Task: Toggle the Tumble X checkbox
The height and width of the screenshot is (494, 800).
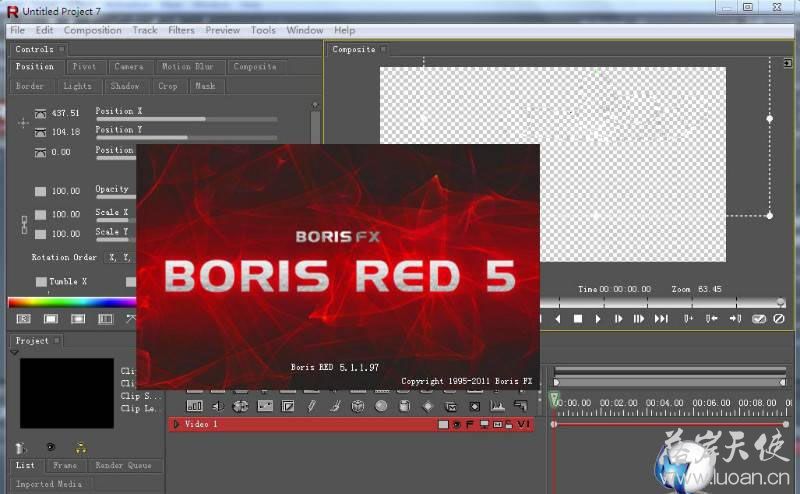Action: 41,282
